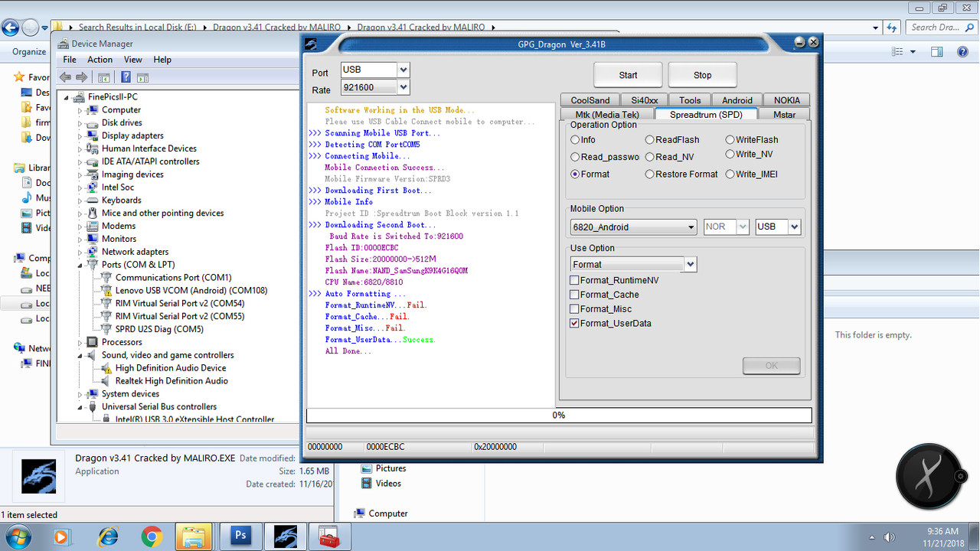Click Explorer back navigation button
This screenshot has height=551, width=980.
coord(10,28)
